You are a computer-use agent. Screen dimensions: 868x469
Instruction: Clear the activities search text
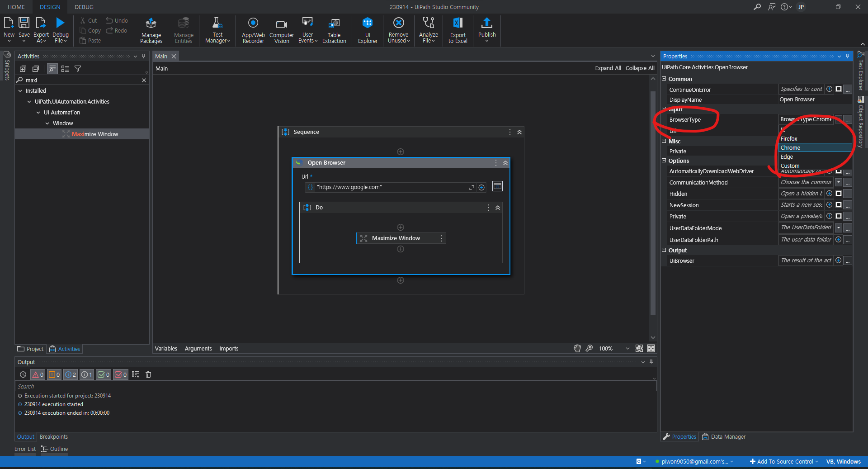[x=144, y=80]
